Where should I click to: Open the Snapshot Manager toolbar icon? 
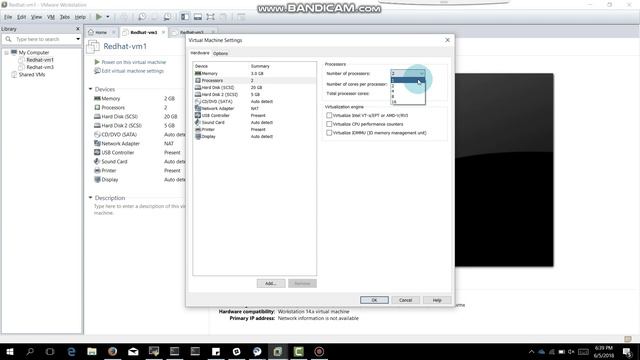click(x=167, y=17)
